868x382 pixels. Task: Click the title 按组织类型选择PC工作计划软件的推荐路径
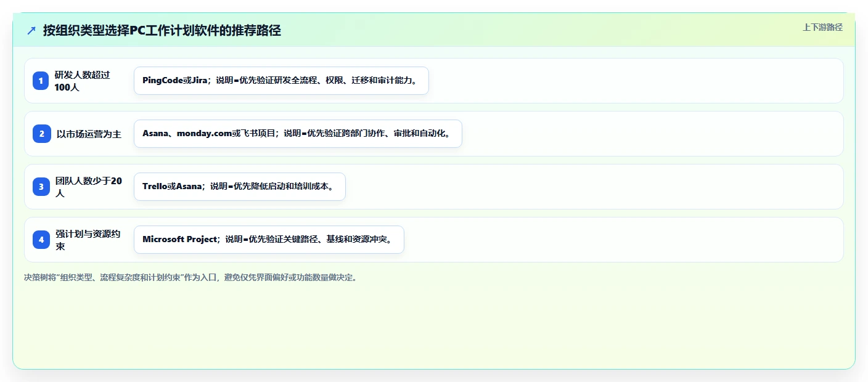click(162, 30)
